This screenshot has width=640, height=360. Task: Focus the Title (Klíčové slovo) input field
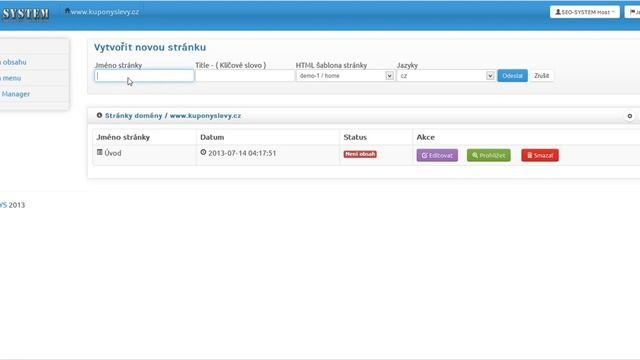point(244,76)
